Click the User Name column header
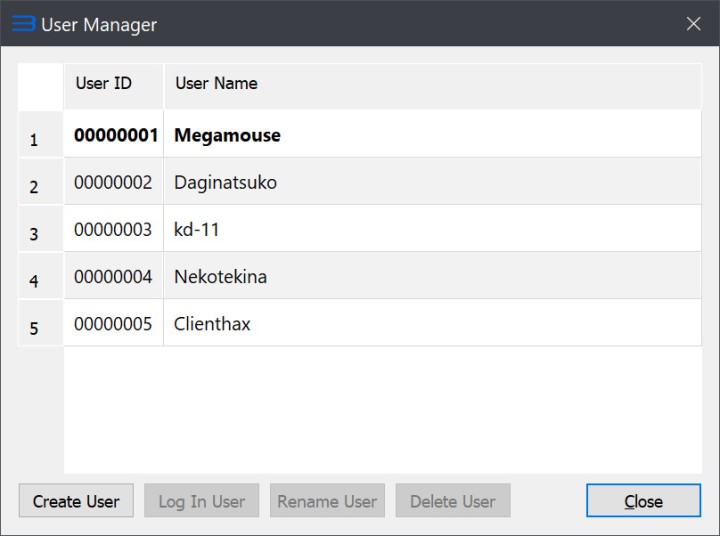The height and width of the screenshot is (536, 720). coord(216,84)
